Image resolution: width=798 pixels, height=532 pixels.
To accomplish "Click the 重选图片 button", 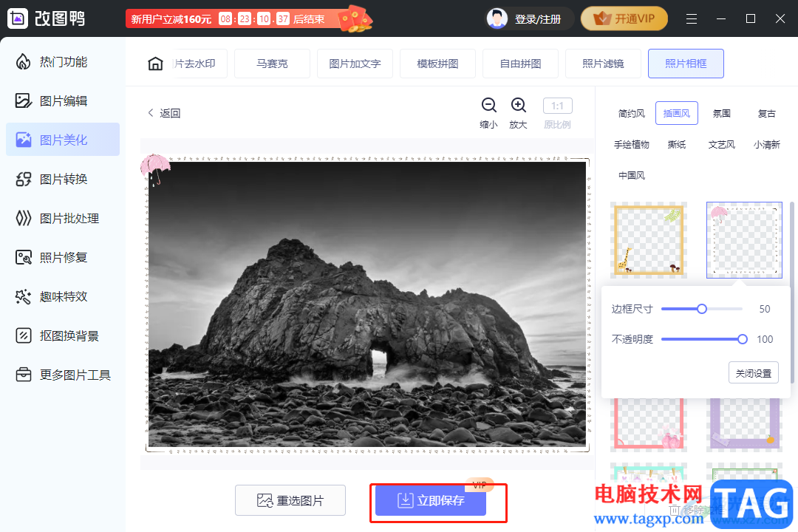I will pos(290,500).
